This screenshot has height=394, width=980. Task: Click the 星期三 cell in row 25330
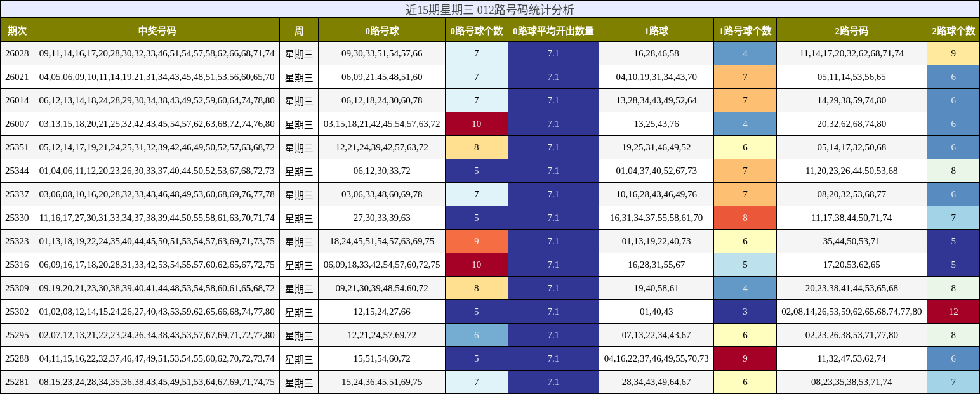(x=298, y=218)
